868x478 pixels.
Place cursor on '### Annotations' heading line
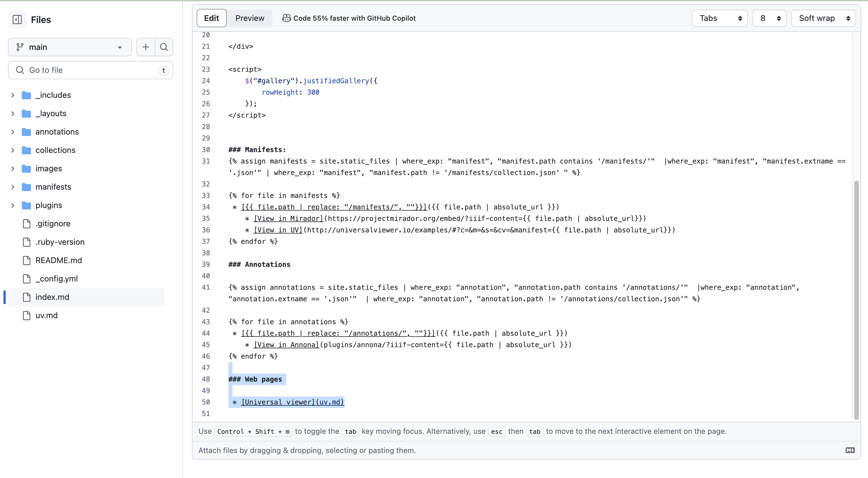click(x=259, y=265)
